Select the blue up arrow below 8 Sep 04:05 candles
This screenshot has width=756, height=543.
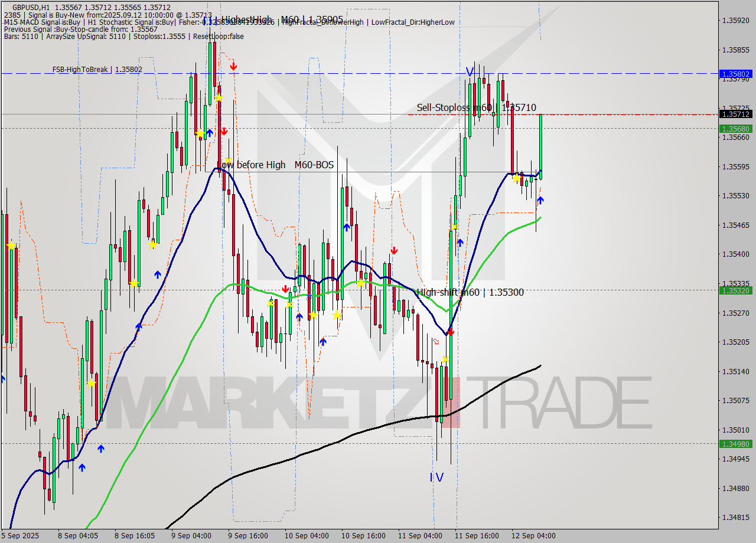[82, 468]
